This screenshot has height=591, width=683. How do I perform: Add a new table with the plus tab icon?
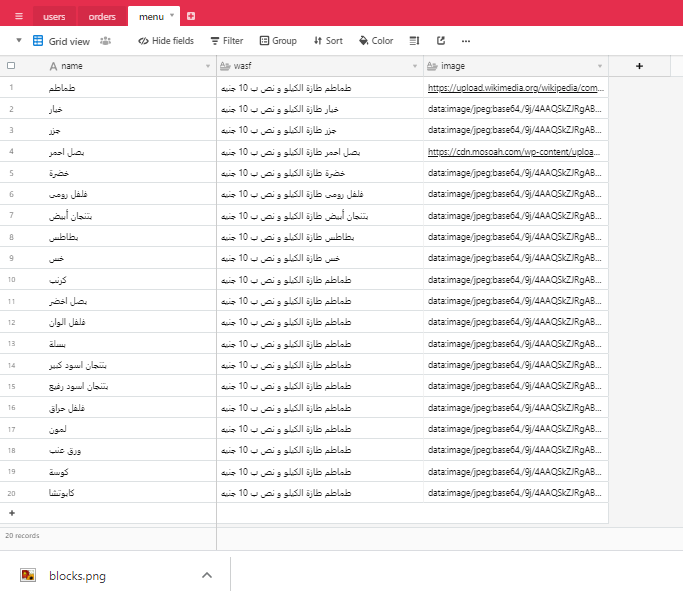[x=191, y=16]
